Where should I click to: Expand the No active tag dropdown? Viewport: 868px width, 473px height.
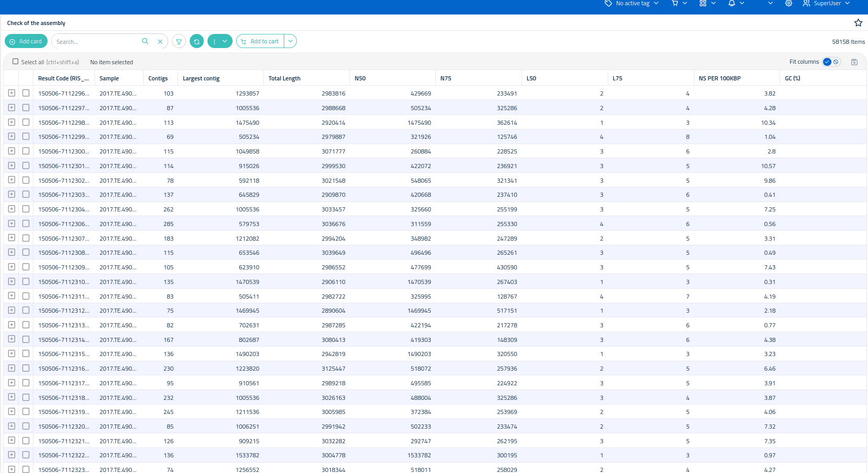click(x=631, y=3)
